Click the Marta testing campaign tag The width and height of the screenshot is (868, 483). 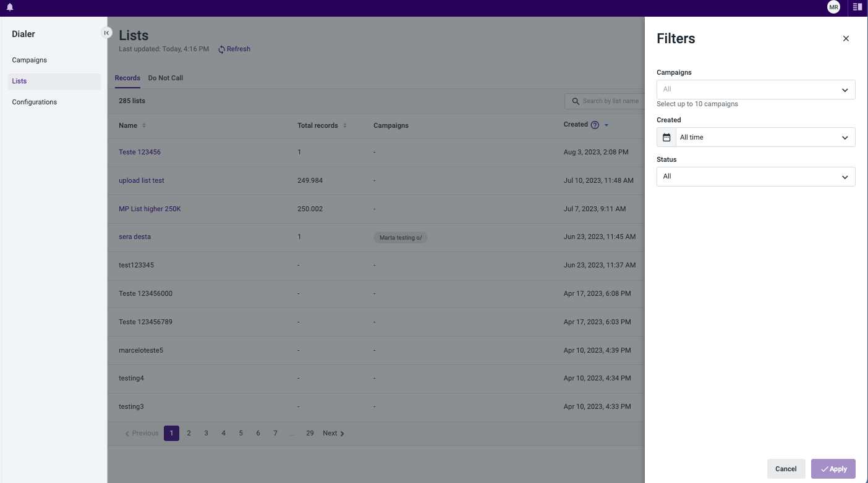click(401, 237)
